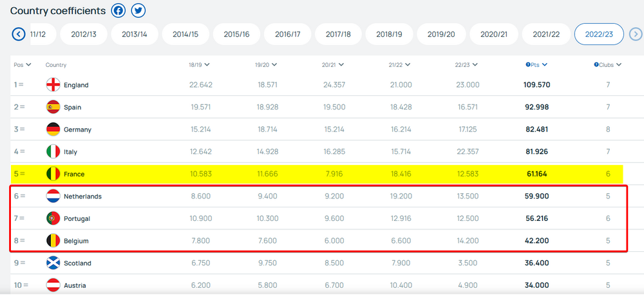The width and height of the screenshot is (644, 295).
Task: Click the Germany flag icon
Action: coord(53,129)
